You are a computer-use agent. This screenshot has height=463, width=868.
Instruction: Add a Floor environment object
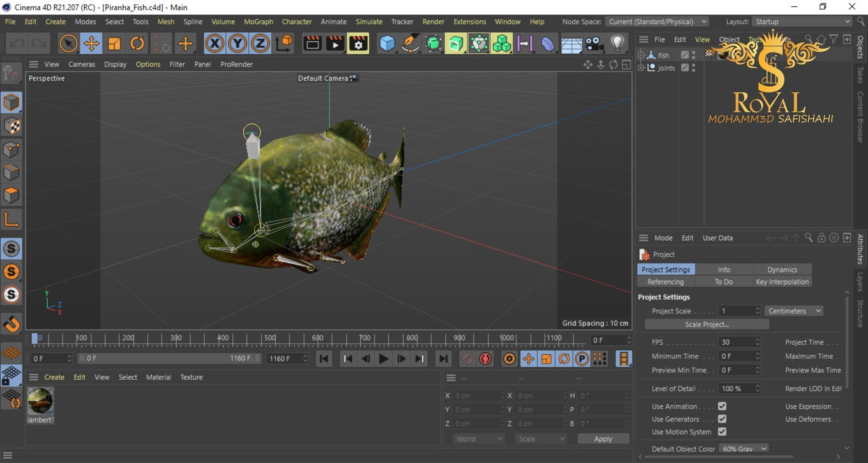tap(571, 44)
